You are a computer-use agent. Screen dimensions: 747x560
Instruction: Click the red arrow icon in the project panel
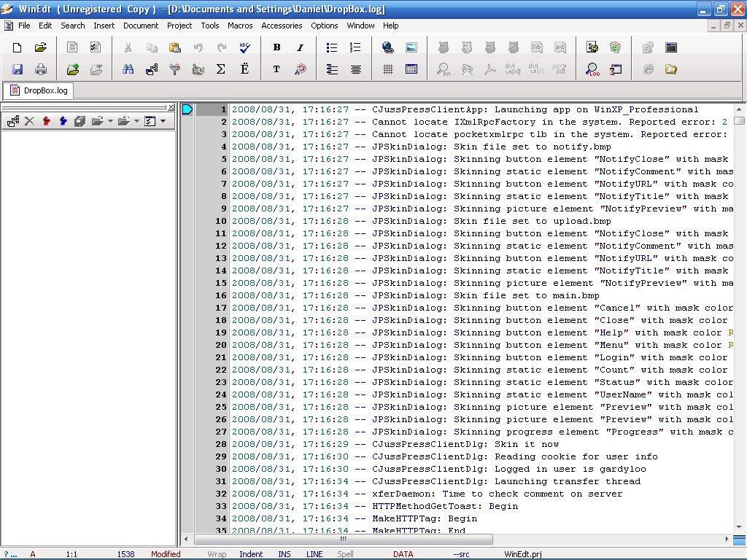pos(46,121)
